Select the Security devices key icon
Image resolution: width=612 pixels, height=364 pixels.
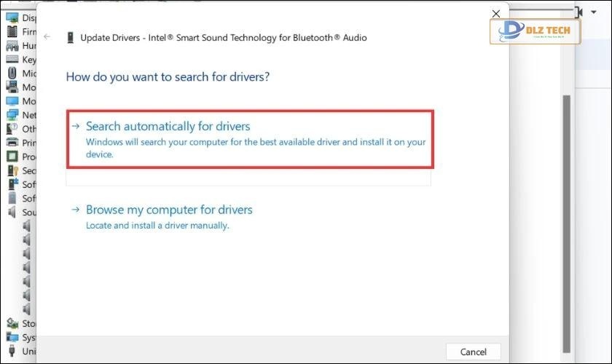12,170
